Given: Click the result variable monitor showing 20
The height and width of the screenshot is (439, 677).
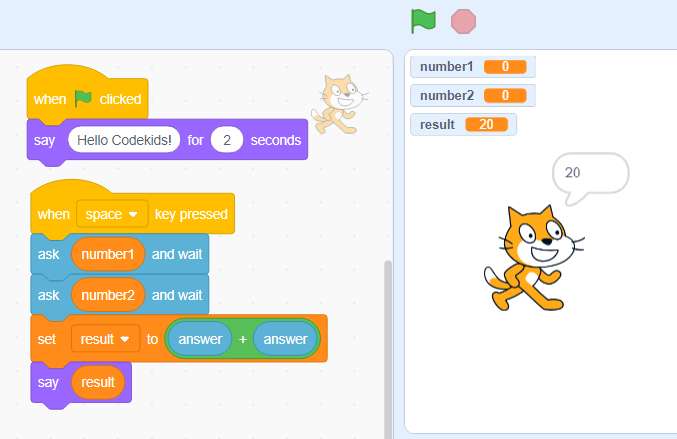Looking at the screenshot, I should [463, 124].
